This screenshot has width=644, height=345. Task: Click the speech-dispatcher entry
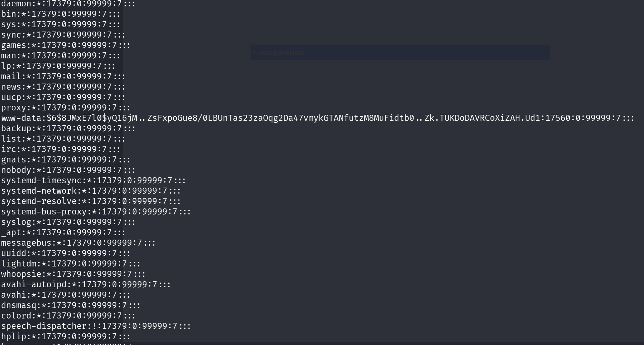tap(96, 326)
